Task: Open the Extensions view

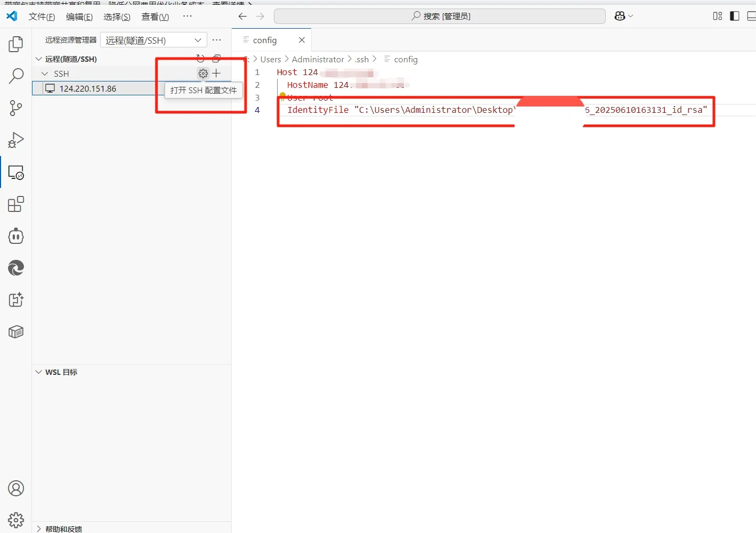Action: point(15,204)
